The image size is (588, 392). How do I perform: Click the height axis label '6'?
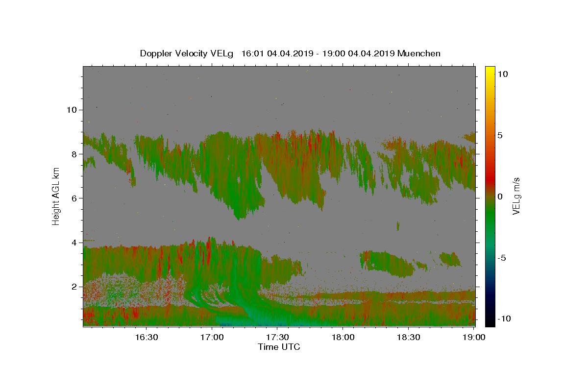[x=74, y=198]
